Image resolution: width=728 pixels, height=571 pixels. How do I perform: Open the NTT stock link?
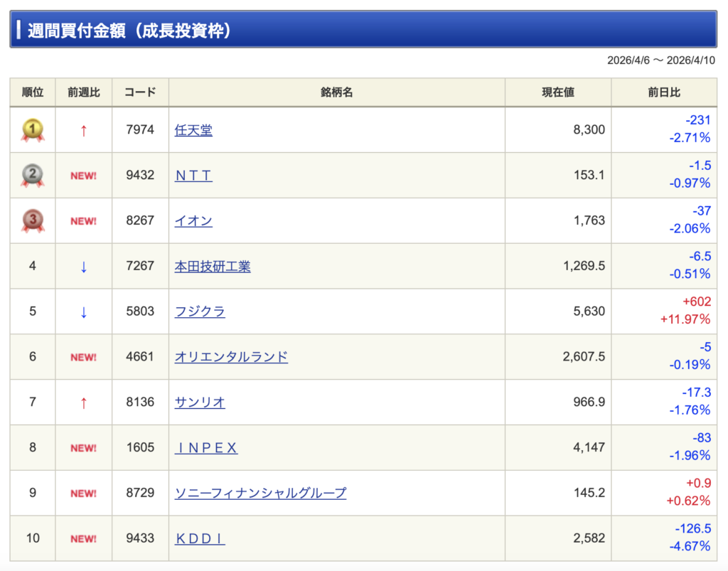pos(193,176)
